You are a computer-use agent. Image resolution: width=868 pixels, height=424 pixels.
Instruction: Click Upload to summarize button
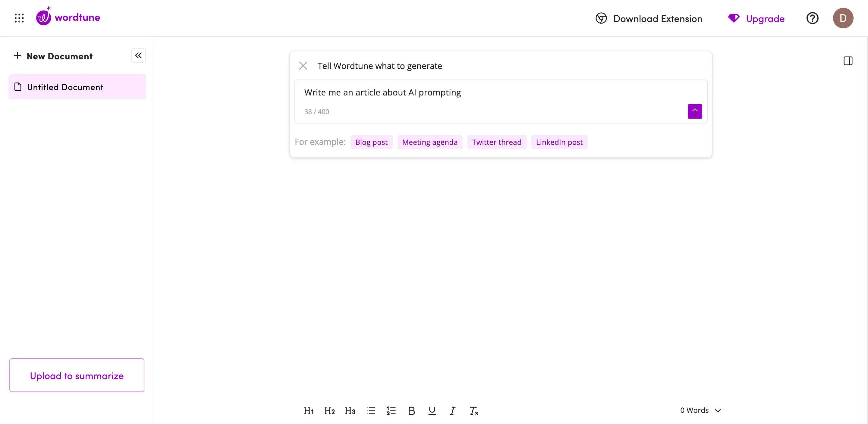coord(77,375)
